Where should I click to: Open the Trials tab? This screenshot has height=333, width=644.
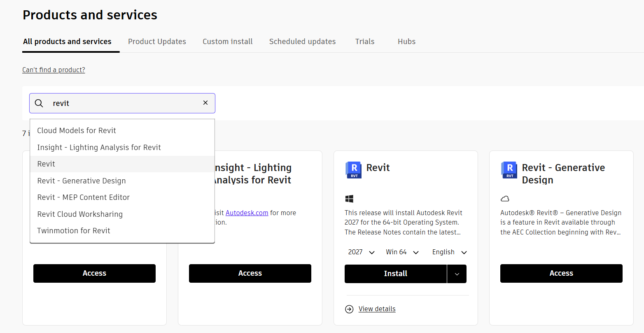pyautogui.click(x=365, y=42)
